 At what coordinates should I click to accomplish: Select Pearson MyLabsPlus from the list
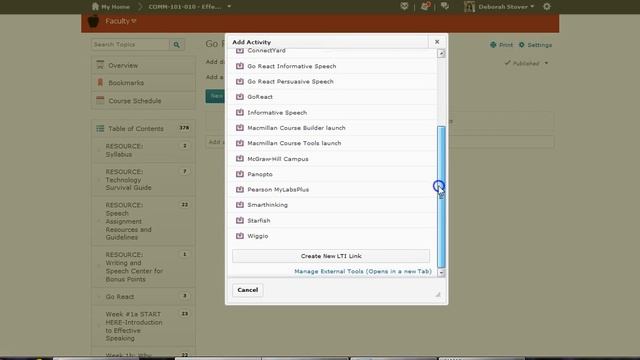tap(278, 189)
